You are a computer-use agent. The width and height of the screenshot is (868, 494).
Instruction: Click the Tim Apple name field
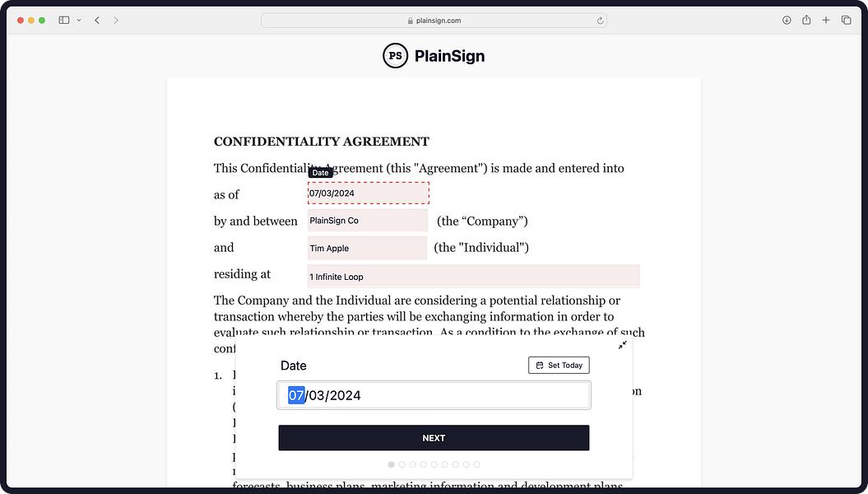point(367,248)
